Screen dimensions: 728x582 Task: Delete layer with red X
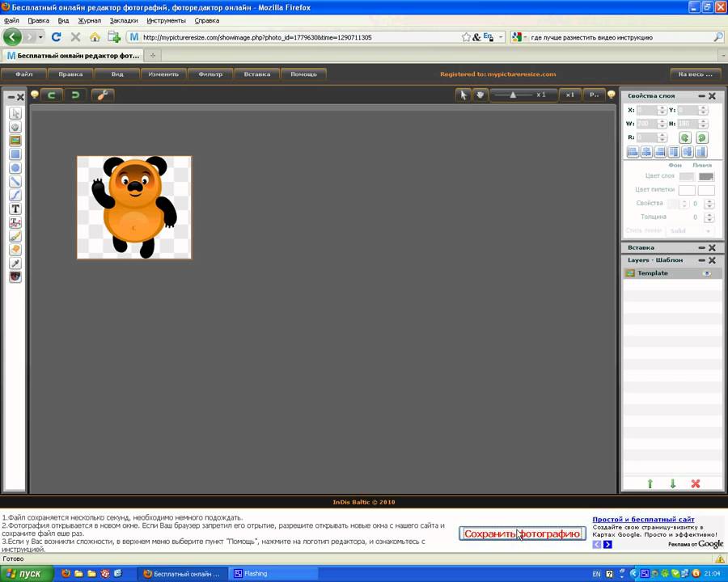click(696, 483)
